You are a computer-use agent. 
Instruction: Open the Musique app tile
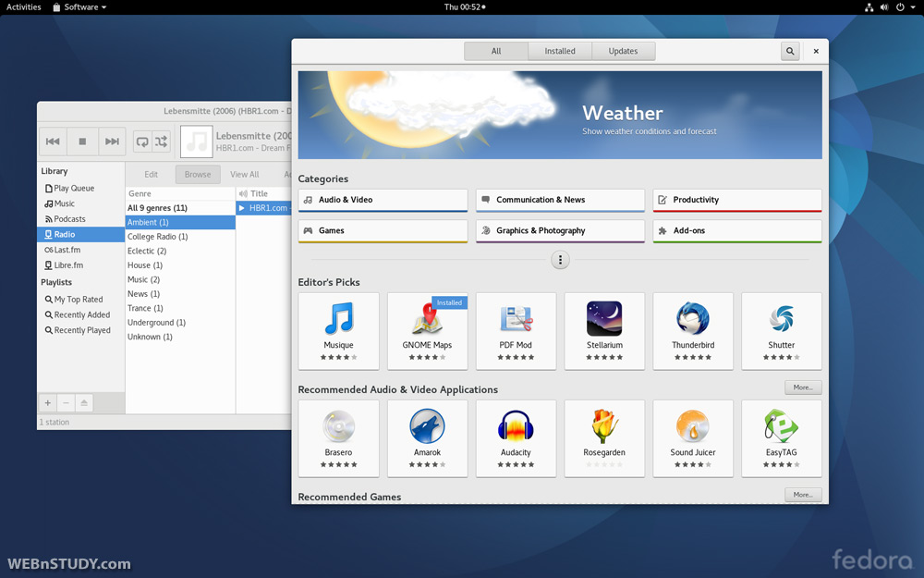(339, 331)
